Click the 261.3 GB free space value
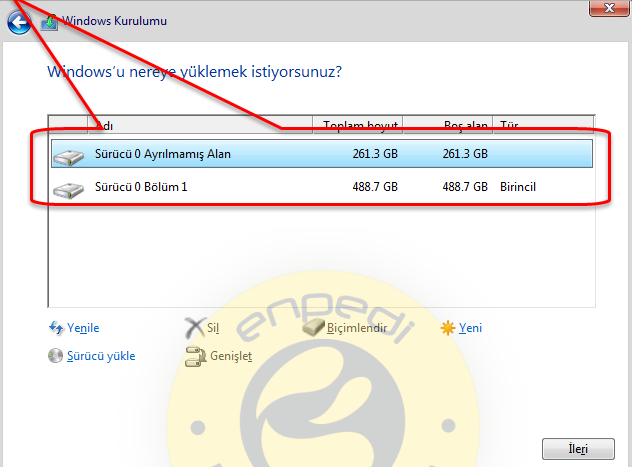632x467 pixels. tap(465, 154)
